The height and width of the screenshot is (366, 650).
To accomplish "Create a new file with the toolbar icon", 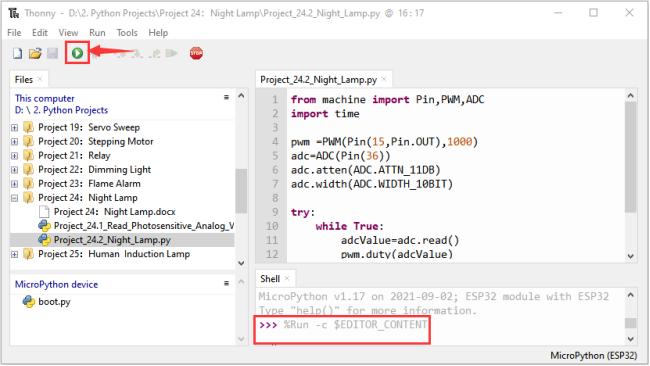I will click(x=17, y=53).
